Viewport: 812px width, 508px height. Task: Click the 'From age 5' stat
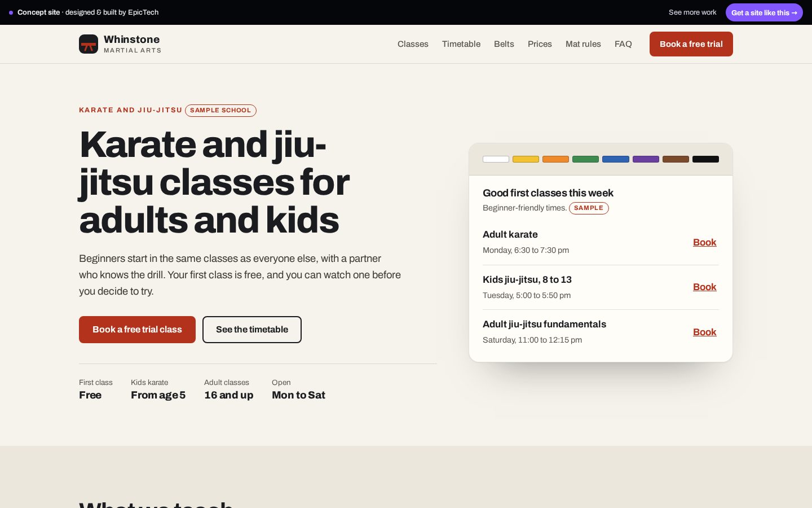[158, 395]
